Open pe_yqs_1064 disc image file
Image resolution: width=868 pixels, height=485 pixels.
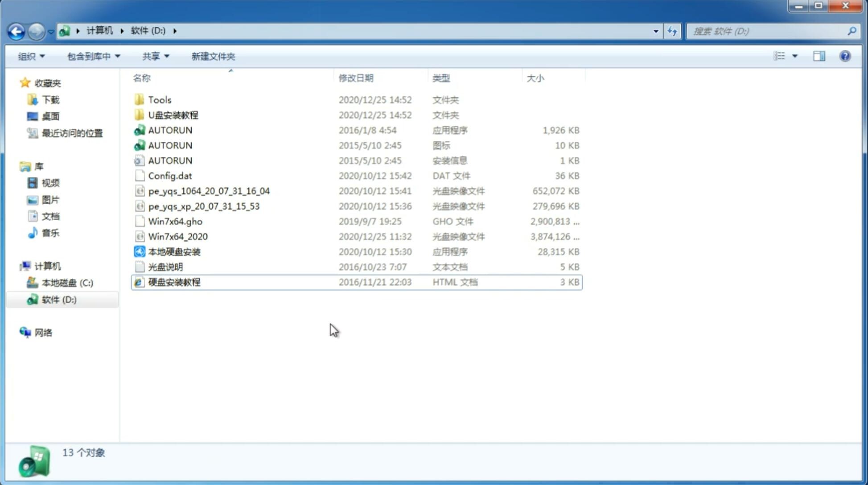coord(209,191)
